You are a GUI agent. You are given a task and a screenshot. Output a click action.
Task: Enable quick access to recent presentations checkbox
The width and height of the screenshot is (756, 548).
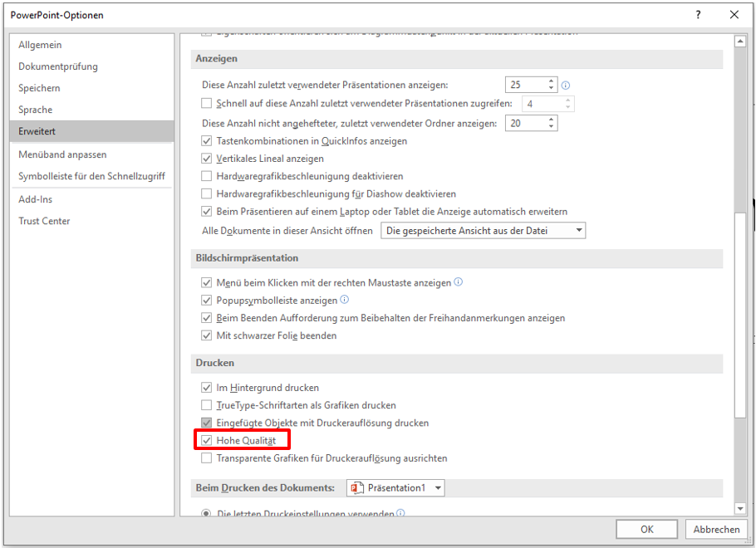point(206,103)
